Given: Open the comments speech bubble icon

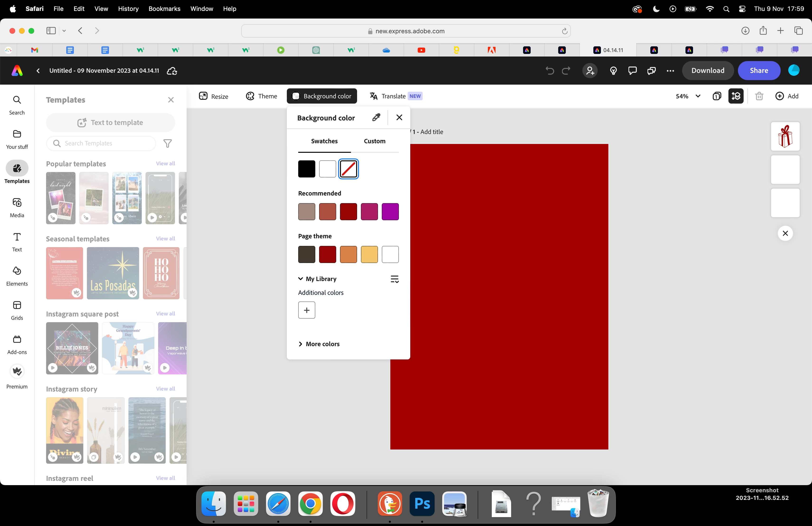Looking at the screenshot, I should 632,71.
